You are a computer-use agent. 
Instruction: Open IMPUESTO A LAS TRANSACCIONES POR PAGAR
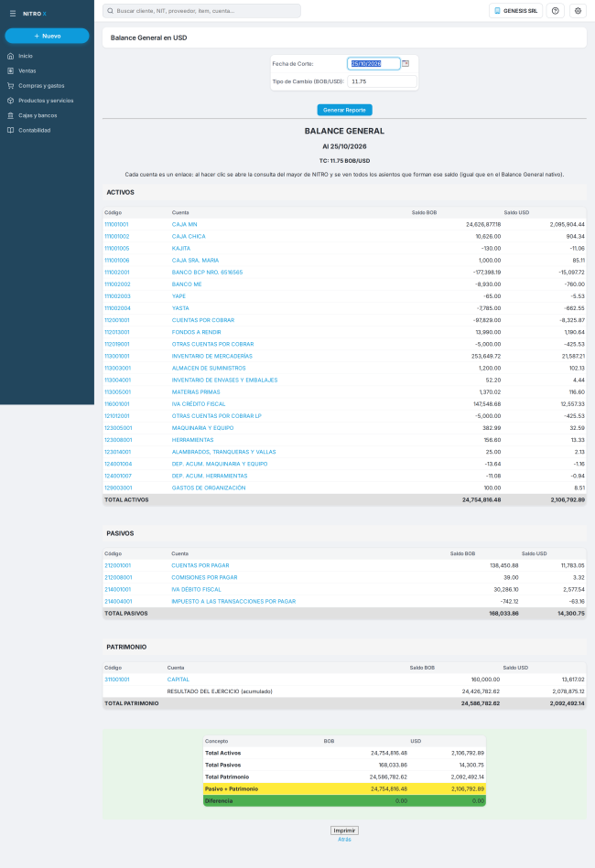point(233,602)
